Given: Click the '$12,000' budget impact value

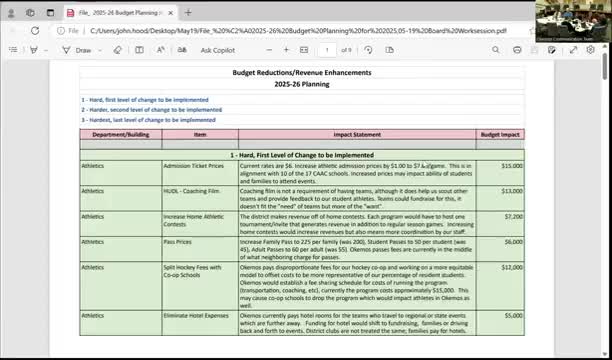Looking at the screenshot, I should tap(512, 267).
